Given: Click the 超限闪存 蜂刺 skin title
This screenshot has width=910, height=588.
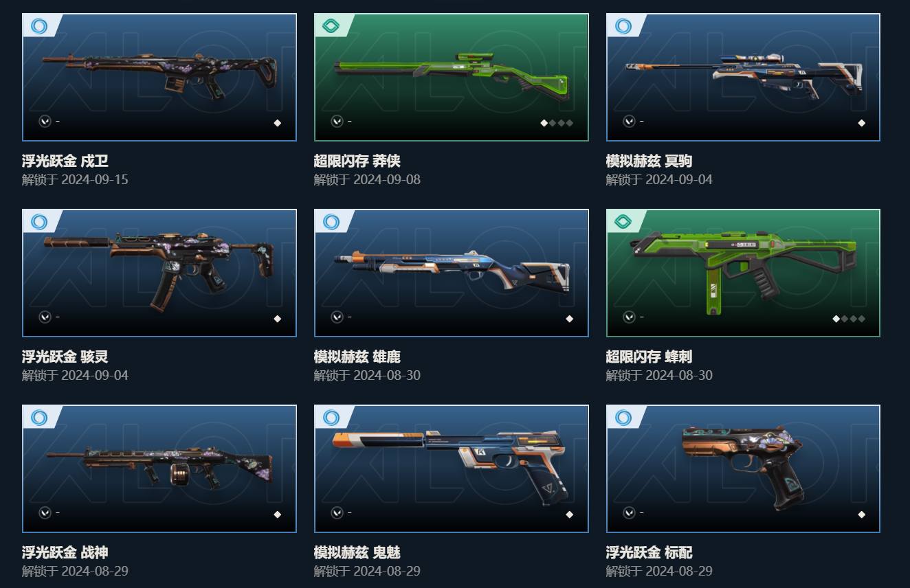Looking at the screenshot, I should (649, 357).
